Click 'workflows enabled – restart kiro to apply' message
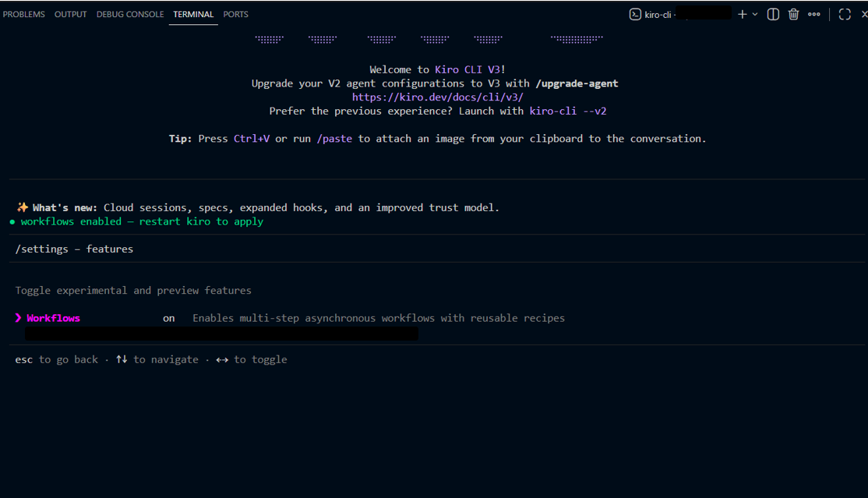868x498 pixels. (x=143, y=221)
